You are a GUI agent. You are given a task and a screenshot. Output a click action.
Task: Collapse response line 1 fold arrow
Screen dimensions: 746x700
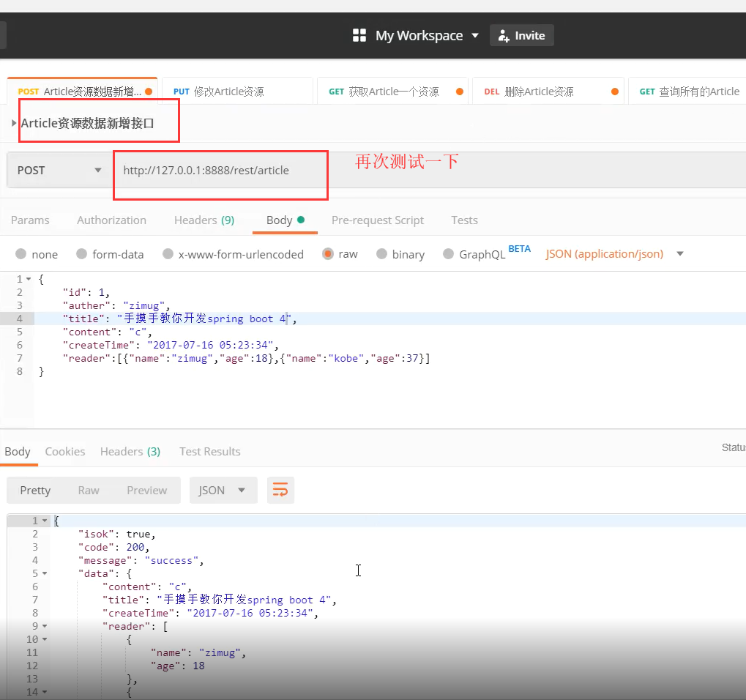tap(45, 521)
